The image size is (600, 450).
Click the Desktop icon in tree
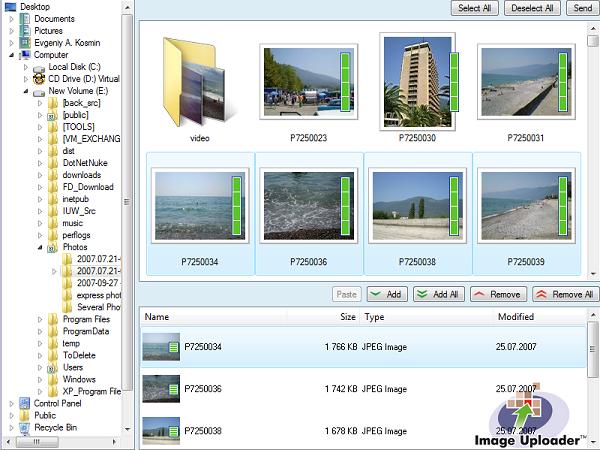pos(10,7)
